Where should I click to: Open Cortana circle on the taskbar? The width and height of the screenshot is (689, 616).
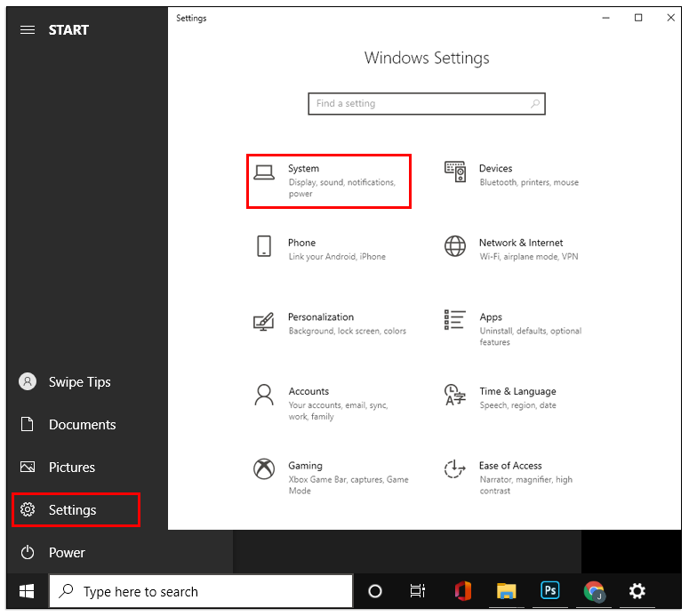pyautogui.click(x=375, y=591)
